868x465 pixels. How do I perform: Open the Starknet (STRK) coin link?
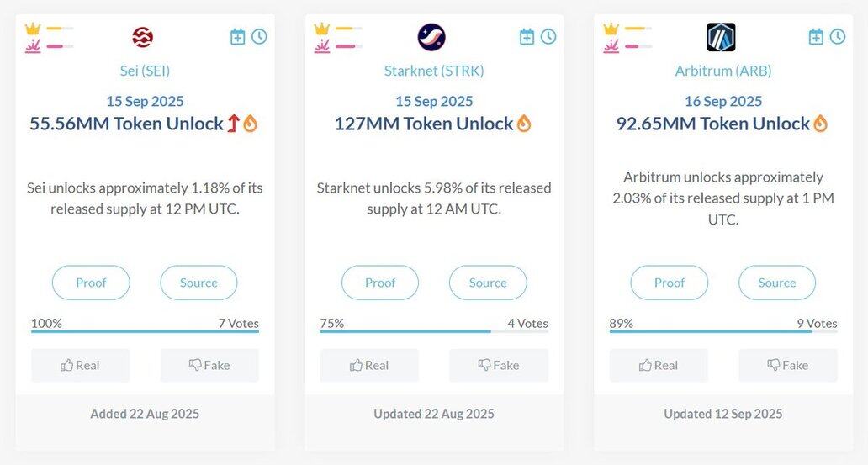434,71
